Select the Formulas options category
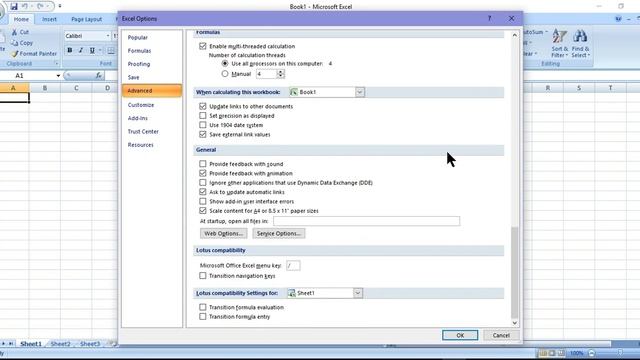 click(x=139, y=51)
